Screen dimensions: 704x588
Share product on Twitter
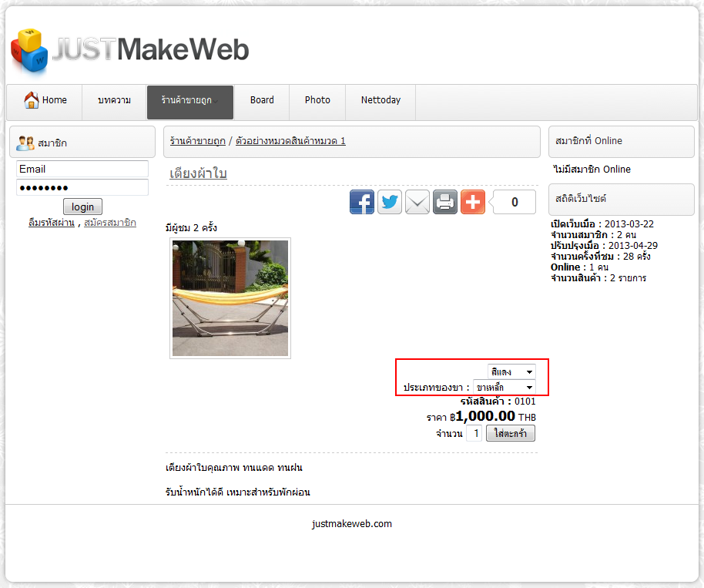tap(390, 202)
